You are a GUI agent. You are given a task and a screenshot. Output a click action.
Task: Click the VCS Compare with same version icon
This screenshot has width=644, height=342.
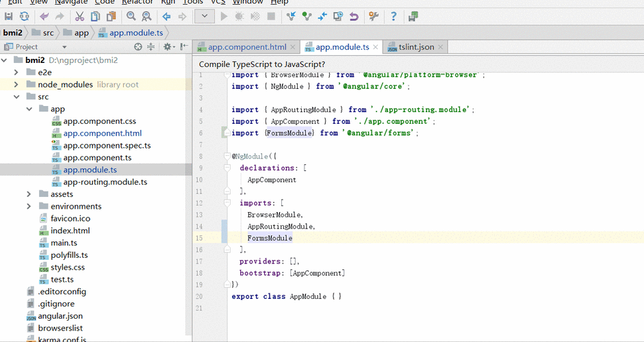322,16
